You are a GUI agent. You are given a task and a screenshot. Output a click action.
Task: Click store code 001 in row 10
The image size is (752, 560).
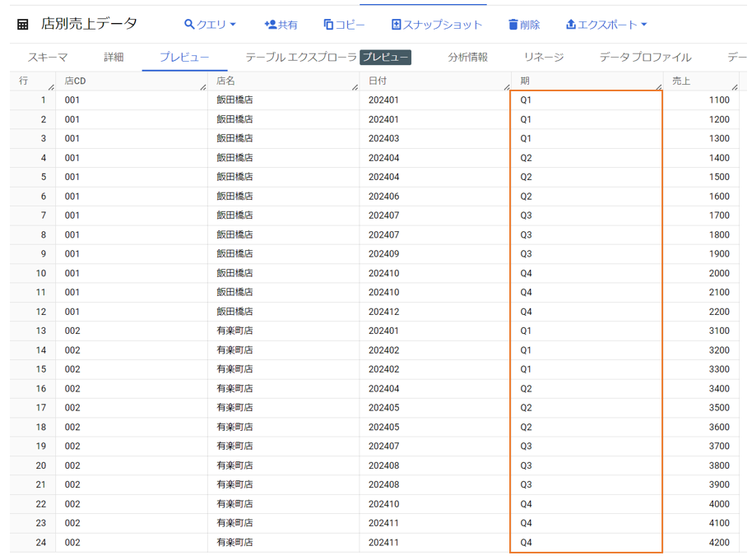[72, 273]
